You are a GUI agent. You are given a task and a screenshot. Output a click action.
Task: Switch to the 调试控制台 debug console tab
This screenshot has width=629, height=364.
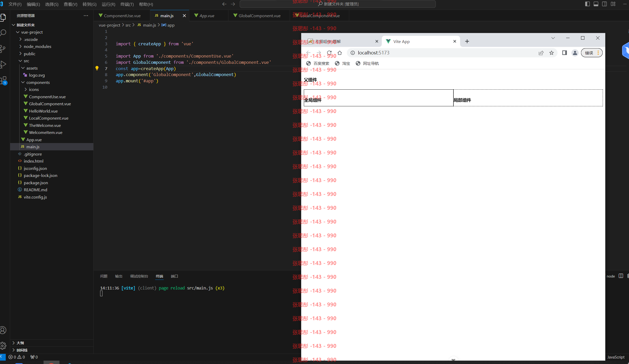click(x=139, y=276)
